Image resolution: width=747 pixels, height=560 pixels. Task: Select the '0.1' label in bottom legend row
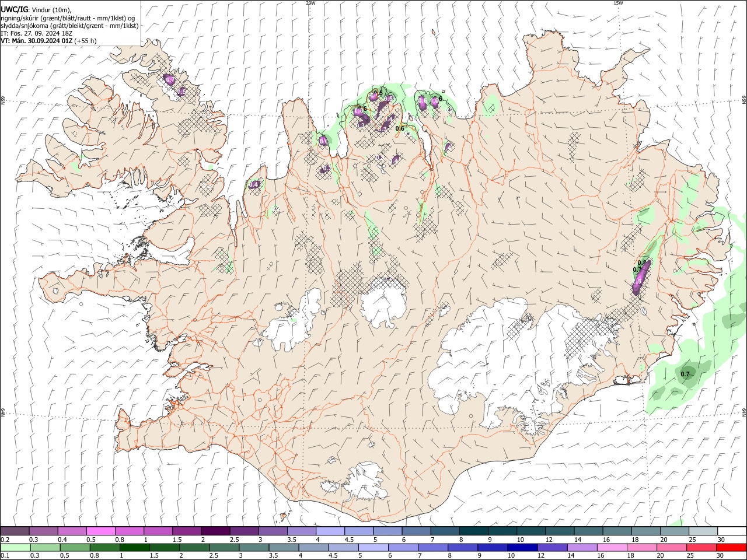tap(5, 555)
